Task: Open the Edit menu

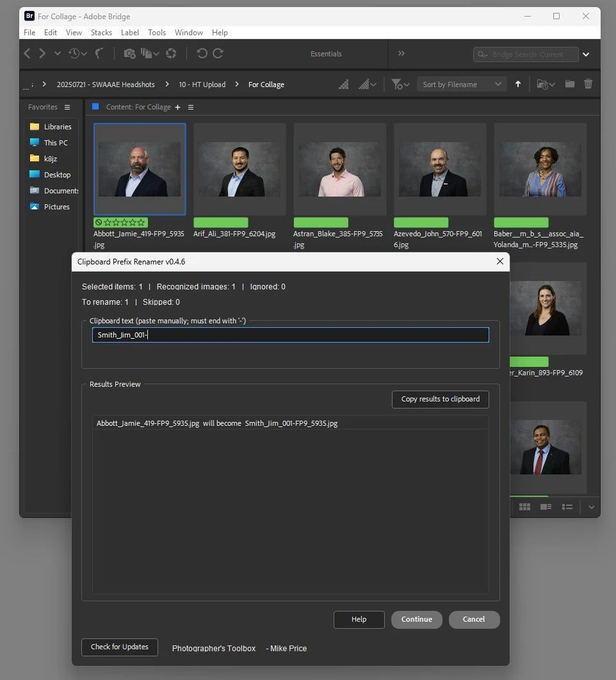Action: click(x=51, y=33)
